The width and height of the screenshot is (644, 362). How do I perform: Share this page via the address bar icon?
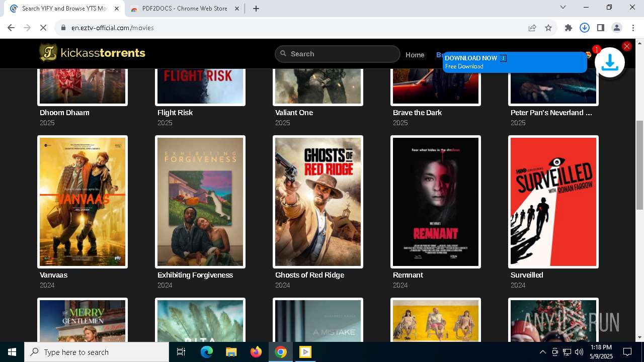click(532, 28)
